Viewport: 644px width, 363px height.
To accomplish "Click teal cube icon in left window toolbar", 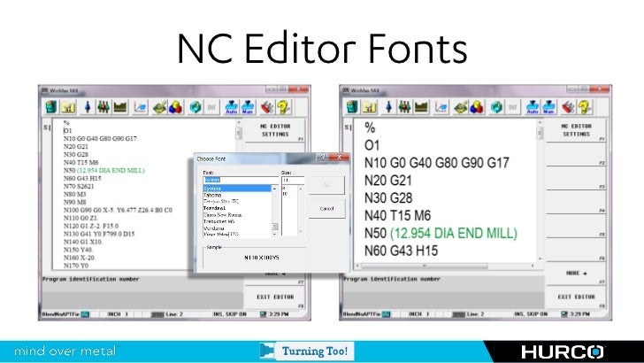I will click(x=195, y=107).
